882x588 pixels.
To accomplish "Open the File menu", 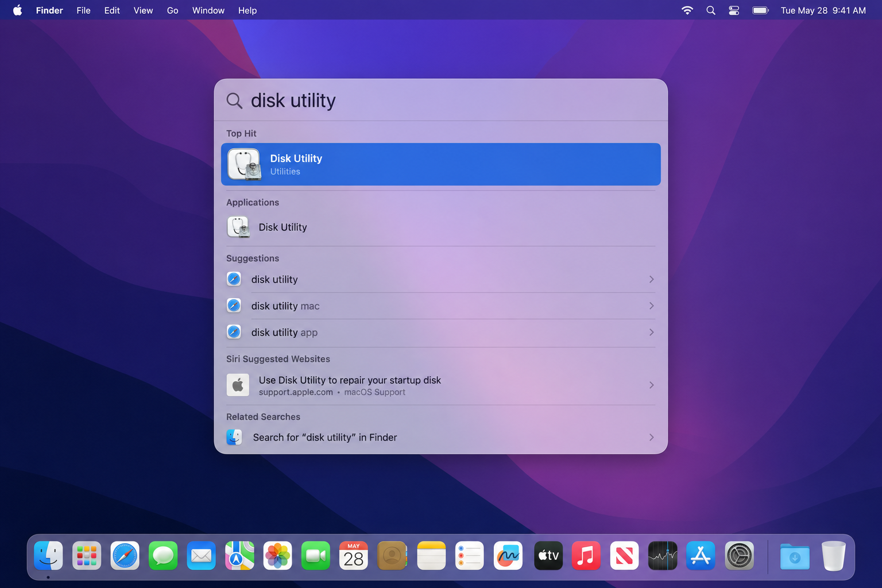I will point(83,10).
